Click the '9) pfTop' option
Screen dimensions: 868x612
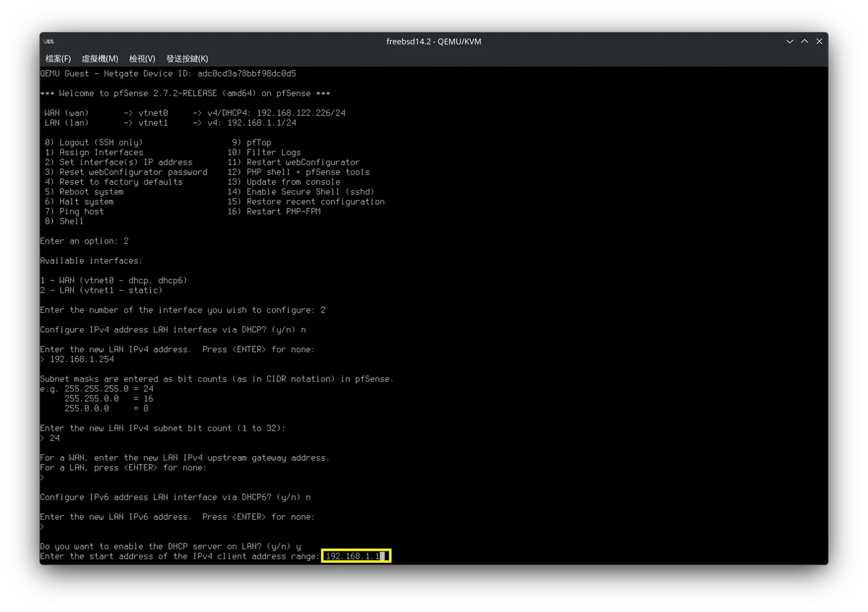pyautogui.click(x=252, y=143)
